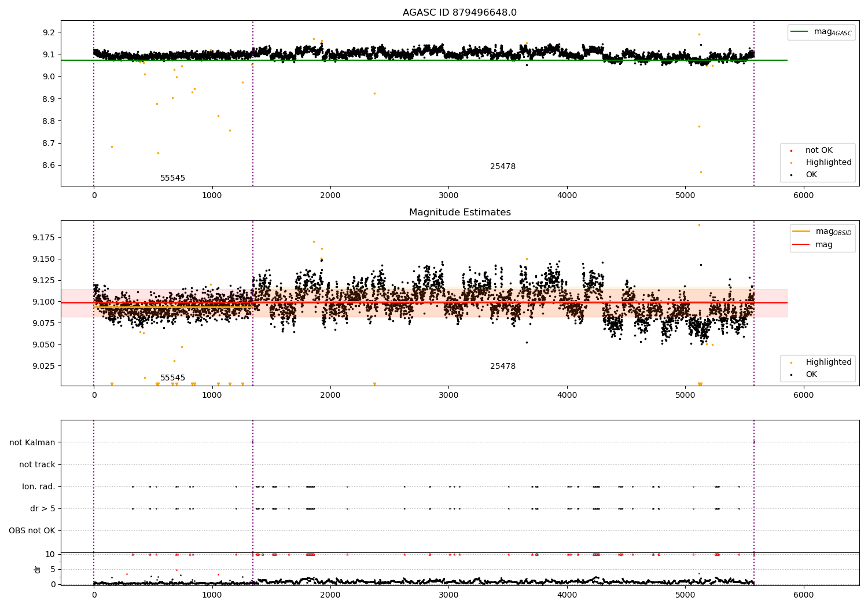
Task: Click the '55545' obsid label in the top plot
Action: point(172,178)
